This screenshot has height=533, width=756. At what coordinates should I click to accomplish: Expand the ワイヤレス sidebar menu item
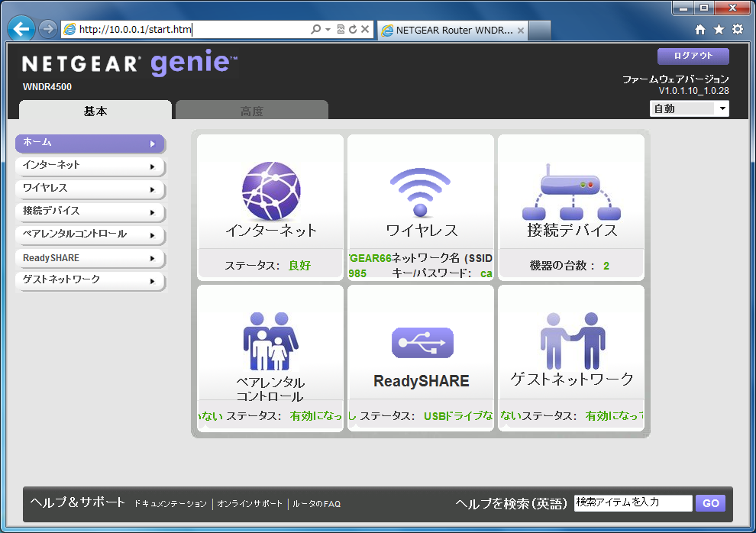coord(90,189)
